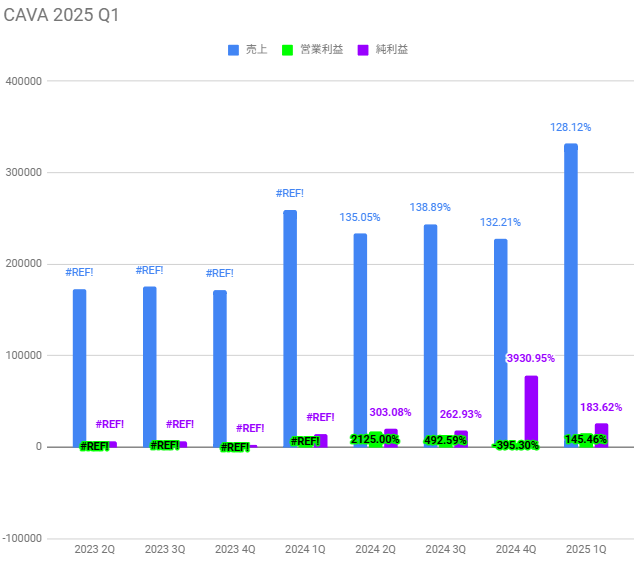
Task: Click the 2025 1Q axis label
Action: (x=586, y=549)
